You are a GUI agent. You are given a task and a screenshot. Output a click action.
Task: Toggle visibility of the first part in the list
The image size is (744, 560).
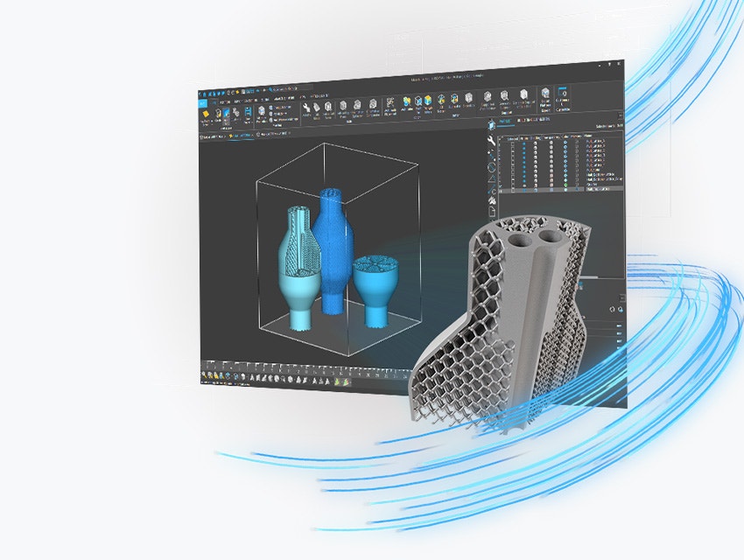point(524,142)
